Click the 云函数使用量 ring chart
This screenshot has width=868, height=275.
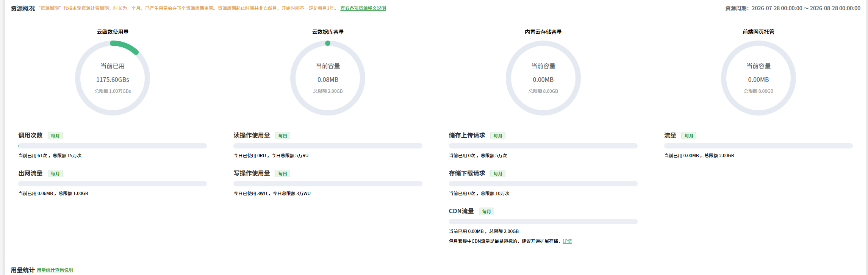coord(113,78)
